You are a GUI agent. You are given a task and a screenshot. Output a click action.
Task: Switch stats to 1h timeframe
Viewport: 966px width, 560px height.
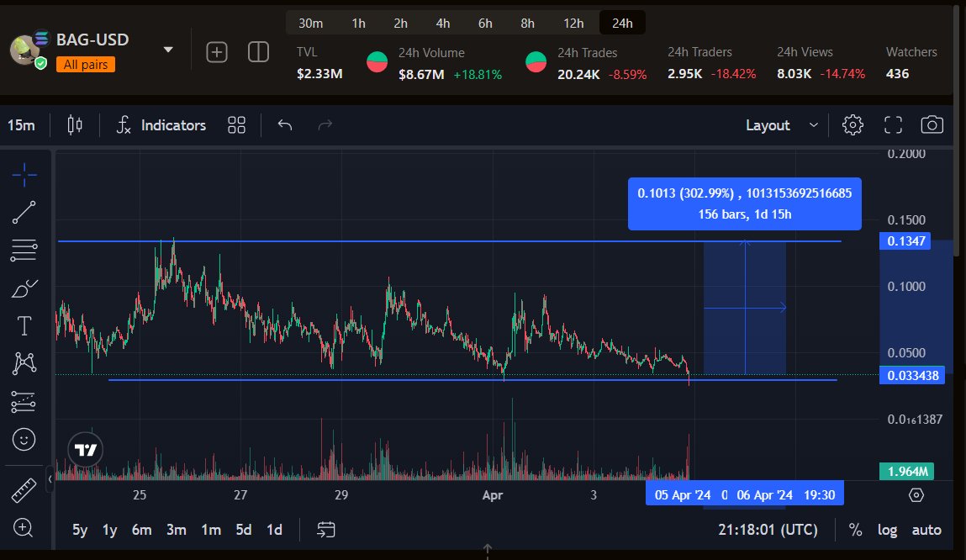coord(358,24)
